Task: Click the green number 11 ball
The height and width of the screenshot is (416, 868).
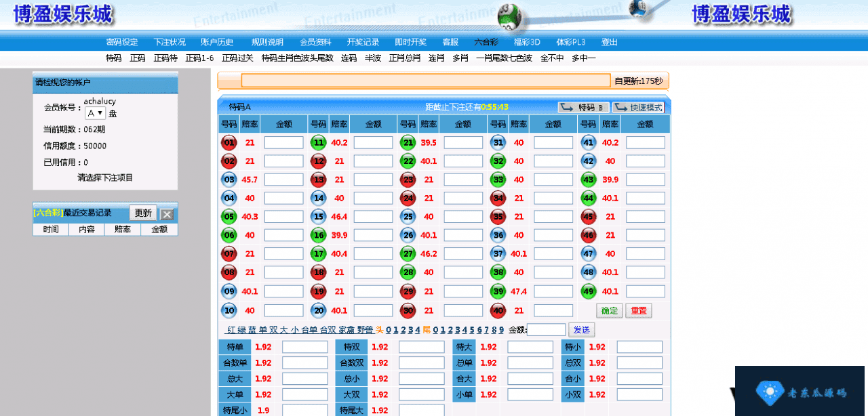Action: [x=318, y=143]
